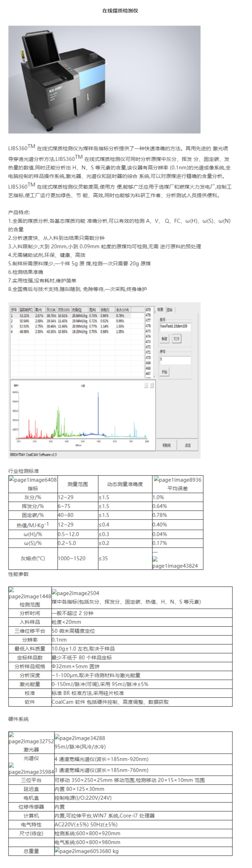Click the 激光能量 row label
252x868 pixels.
[30, 684]
